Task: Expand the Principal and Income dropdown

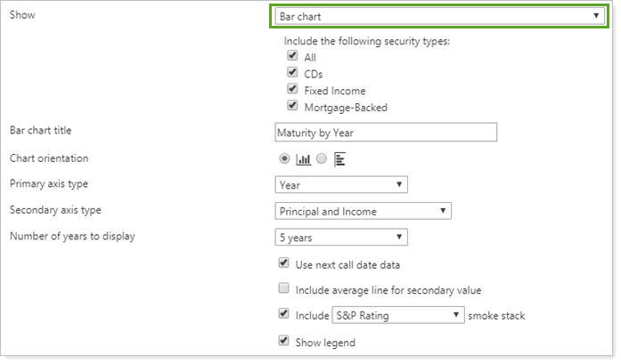Action: tap(363, 211)
